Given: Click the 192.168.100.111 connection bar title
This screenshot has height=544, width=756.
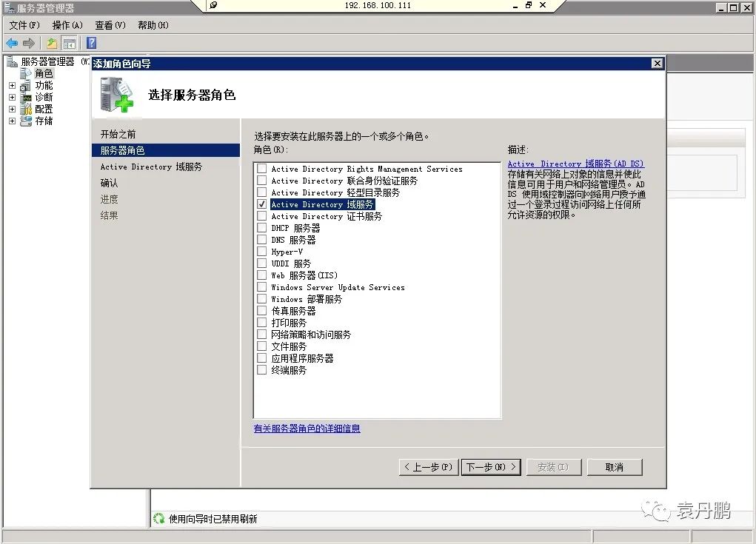Looking at the screenshot, I should coord(378,5).
